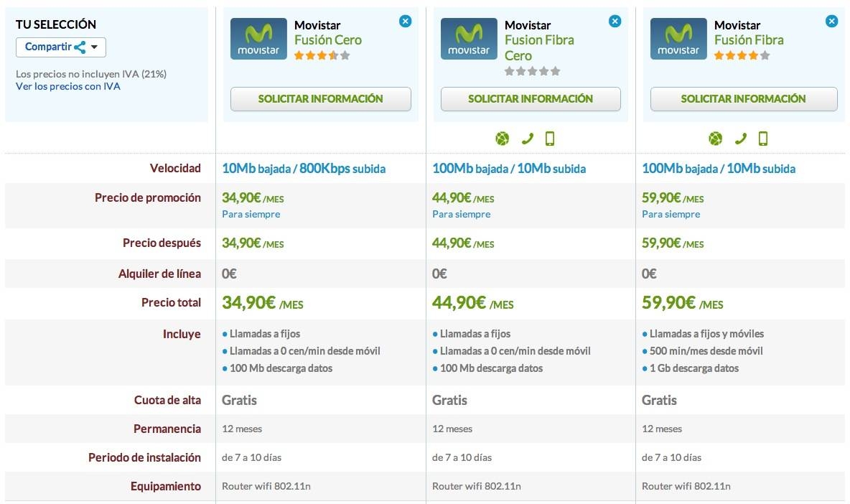850x504 pixels.
Task: Open the Fusión Cero plan title link
Action: (327, 40)
